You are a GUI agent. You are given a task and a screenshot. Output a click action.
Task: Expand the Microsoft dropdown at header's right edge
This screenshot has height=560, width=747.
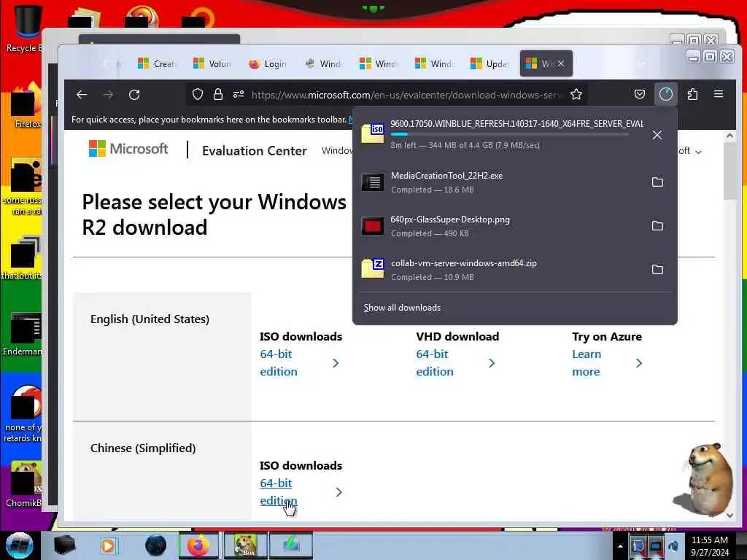690,152
